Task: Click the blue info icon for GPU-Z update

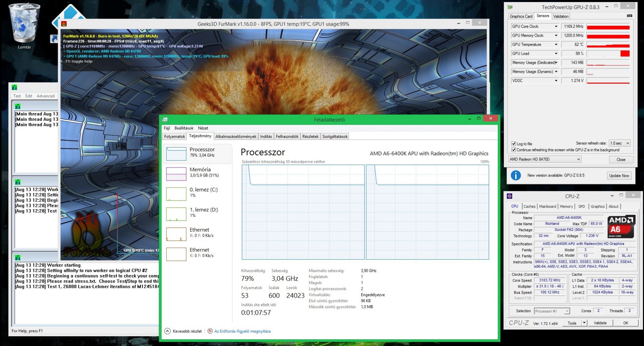Action: click(516, 176)
